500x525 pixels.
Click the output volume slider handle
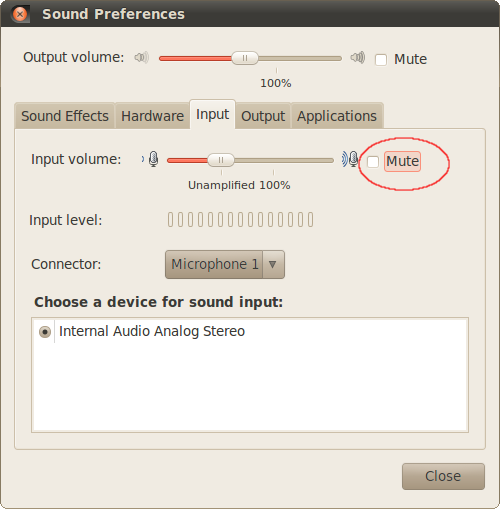pos(245,58)
